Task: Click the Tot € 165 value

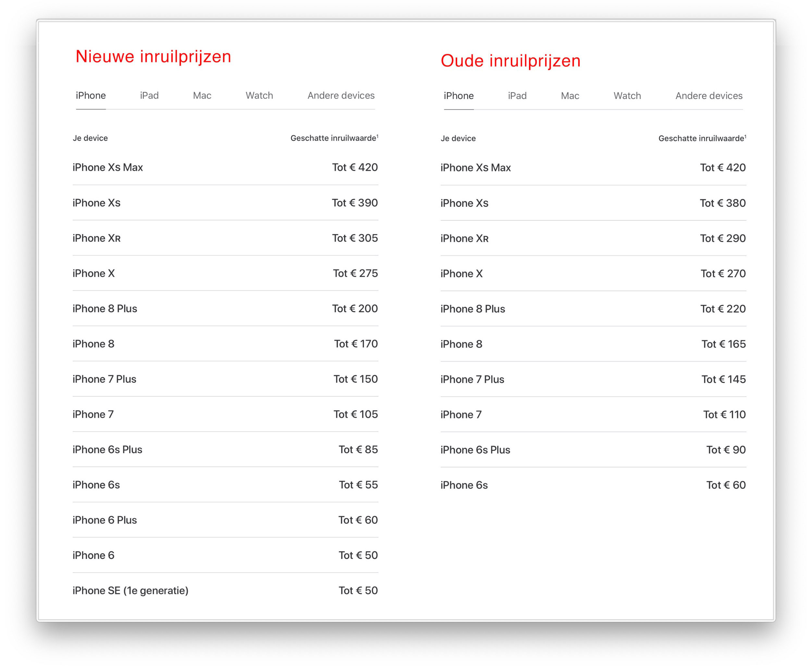Action: 724,344
